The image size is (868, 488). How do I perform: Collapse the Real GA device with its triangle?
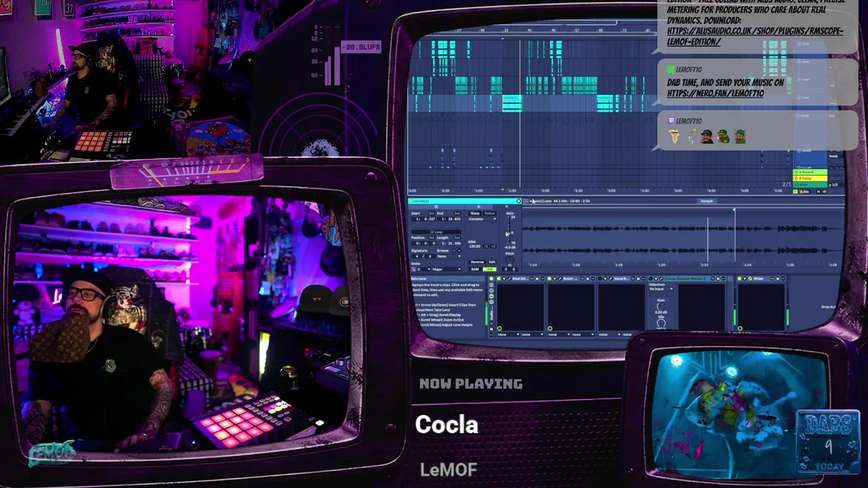coord(504,279)
